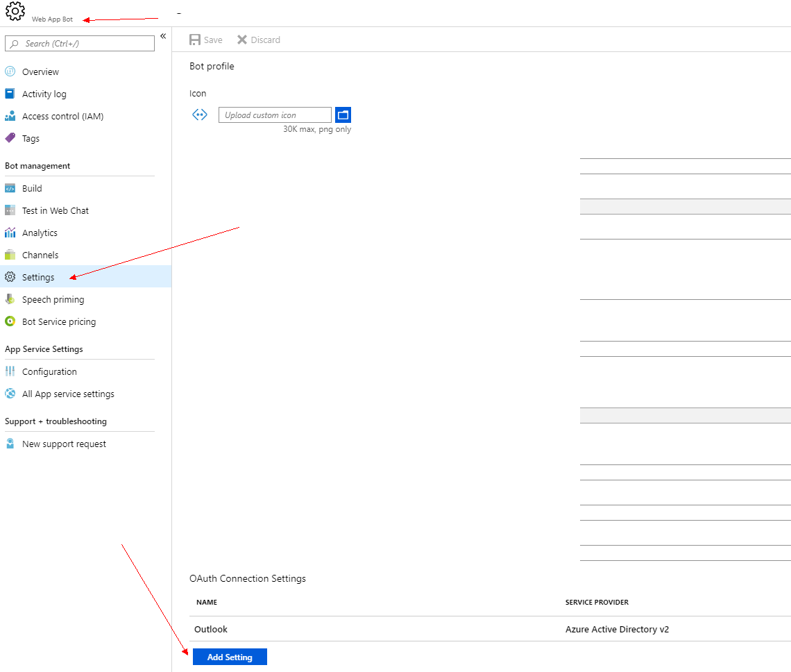Click the bot profile icon preview
Viewport: 791px width, 672px height.
pyautogui.click(x=200, y=115)
